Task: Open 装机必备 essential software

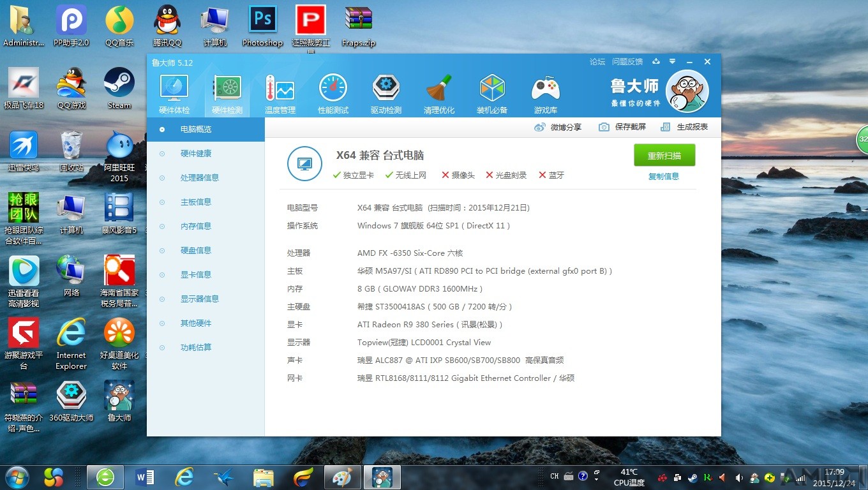Action: pos(492,94)
